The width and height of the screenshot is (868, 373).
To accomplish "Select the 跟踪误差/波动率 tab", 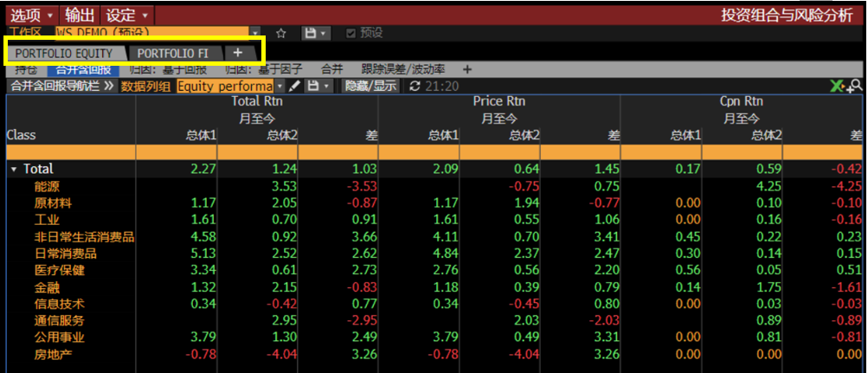I will [x=403, y=69].
